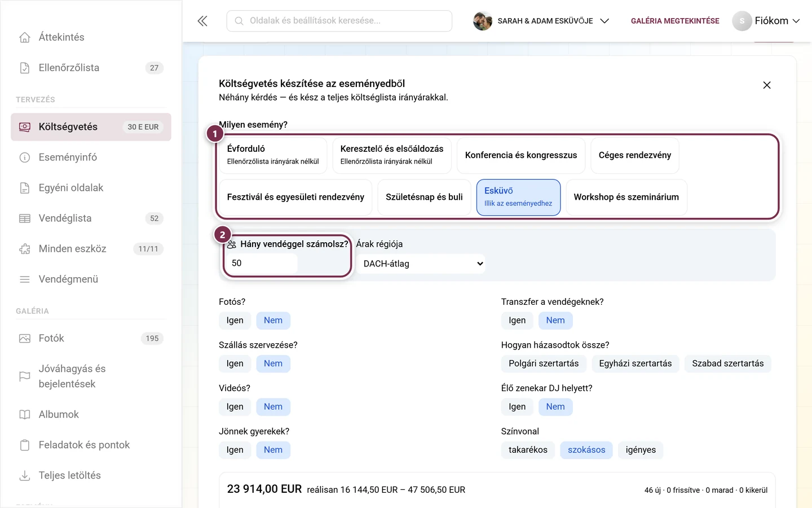Click the Minden eszköz puzzle icon

tap(25, 249)
